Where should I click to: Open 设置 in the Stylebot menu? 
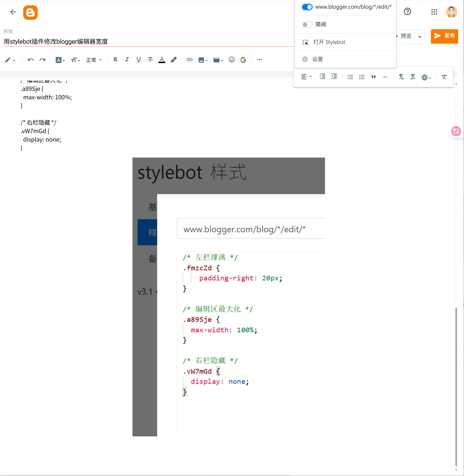(x=317, y=59)
